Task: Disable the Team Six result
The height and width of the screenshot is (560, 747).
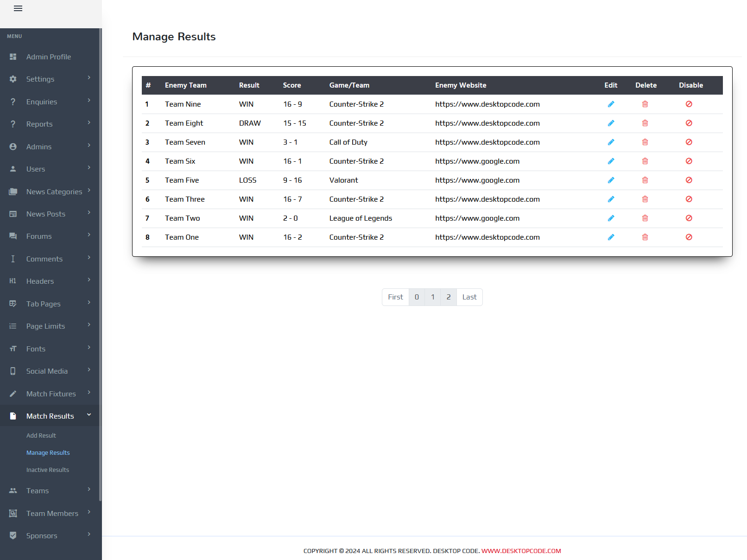Action: [x=689, y=161]
